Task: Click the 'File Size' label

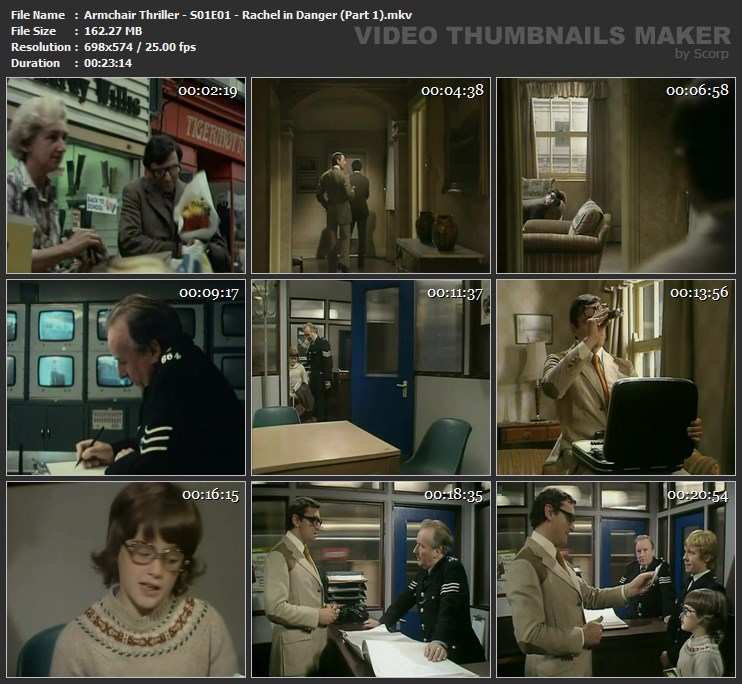Action: 34,31
